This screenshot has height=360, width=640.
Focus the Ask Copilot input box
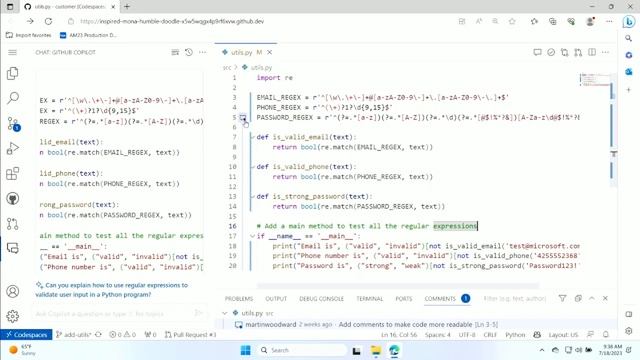coord(114,313)
